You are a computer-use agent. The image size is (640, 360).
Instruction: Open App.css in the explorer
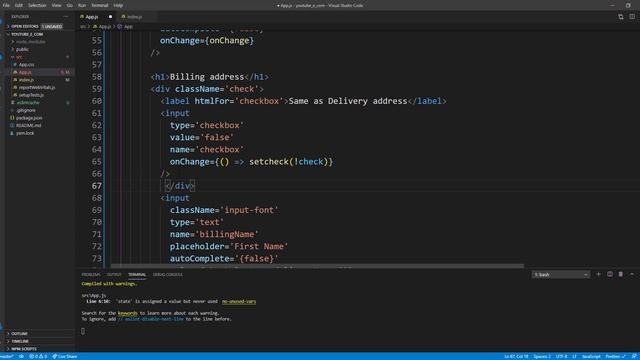tap(26, 64)
